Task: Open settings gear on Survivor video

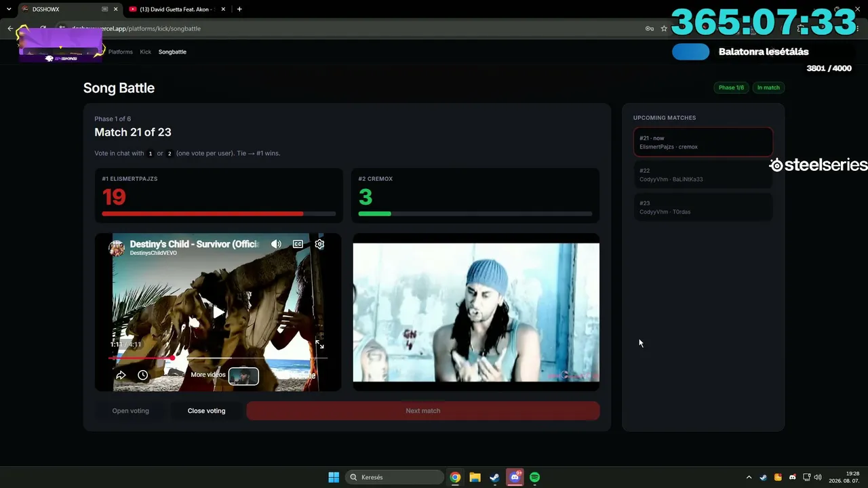Action: [319, 244]
